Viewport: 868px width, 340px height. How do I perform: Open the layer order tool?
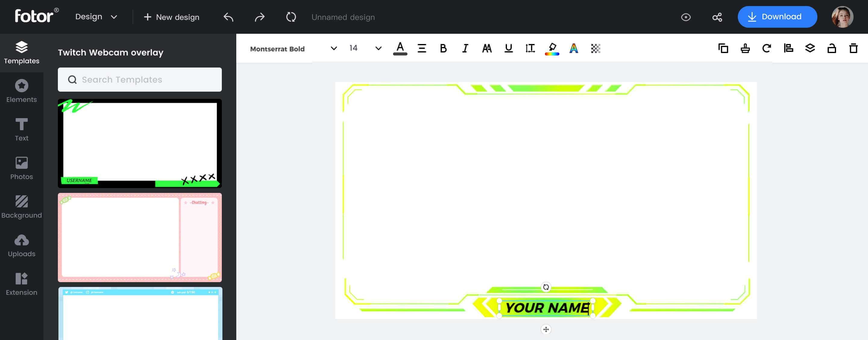[810, 48]
